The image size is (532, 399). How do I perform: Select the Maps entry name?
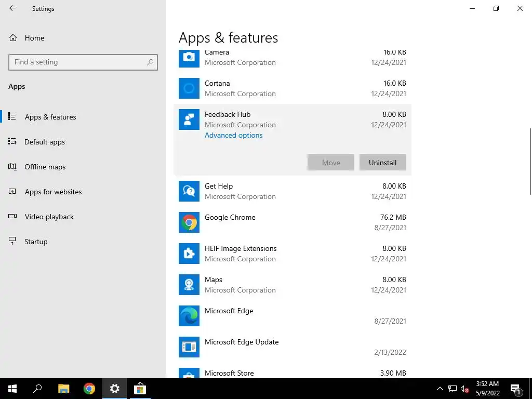coord(214,280)
